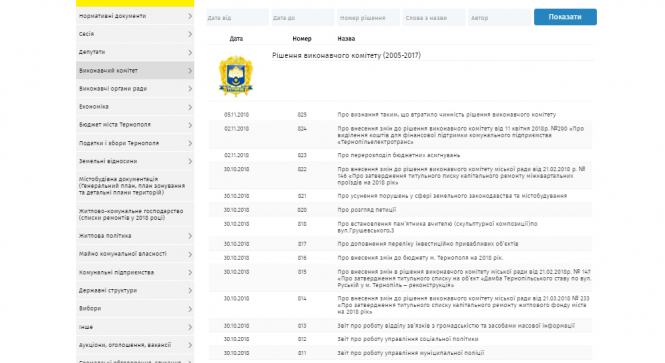Expand the Майно комунальної власності chevron
The image size is (665, 363).
pos(190,254)
